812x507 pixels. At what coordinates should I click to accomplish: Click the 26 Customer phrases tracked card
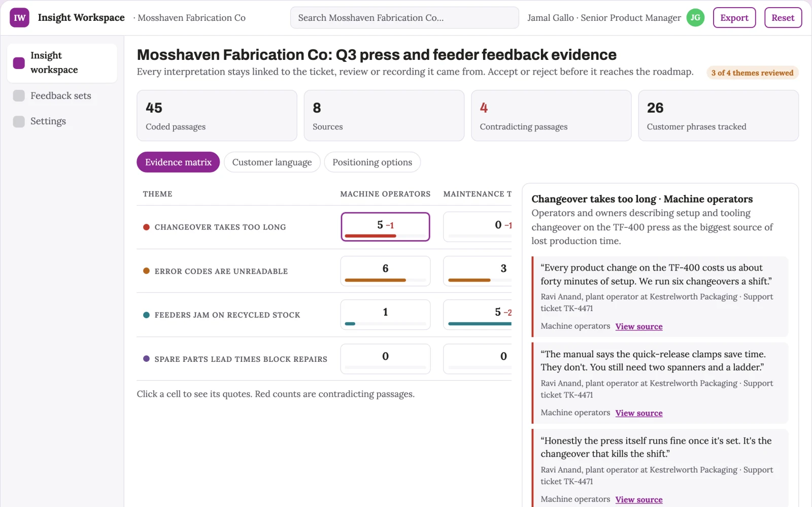click(x=719, y=116)
